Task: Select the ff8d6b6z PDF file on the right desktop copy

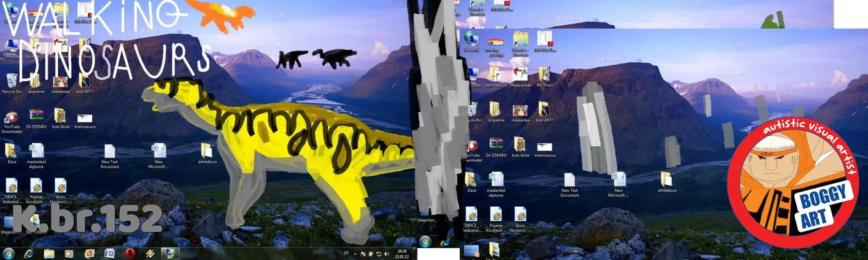Action: (545, 42)
